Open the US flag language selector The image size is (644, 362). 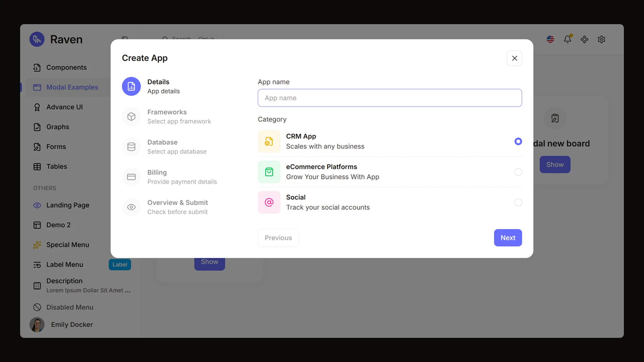(550, 39)
